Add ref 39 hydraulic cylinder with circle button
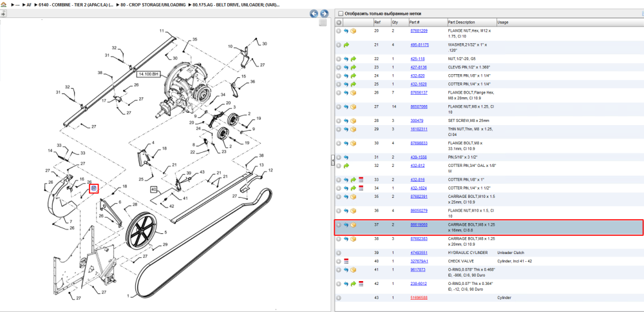644x312 pixels. click(x=339, y=253)
